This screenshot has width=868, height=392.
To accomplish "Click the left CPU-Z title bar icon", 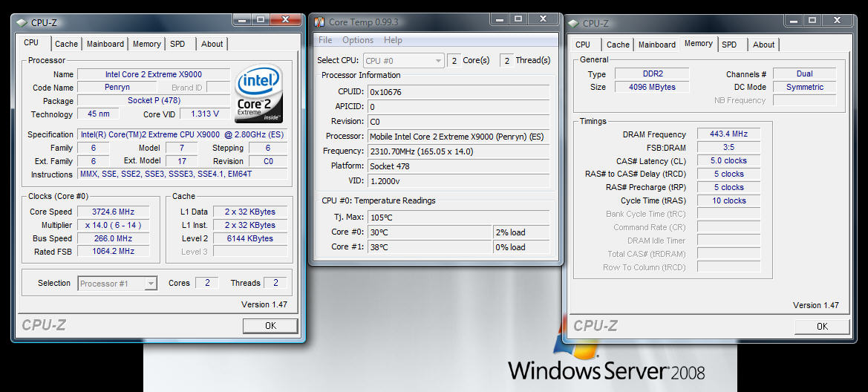I will point(22,23).
